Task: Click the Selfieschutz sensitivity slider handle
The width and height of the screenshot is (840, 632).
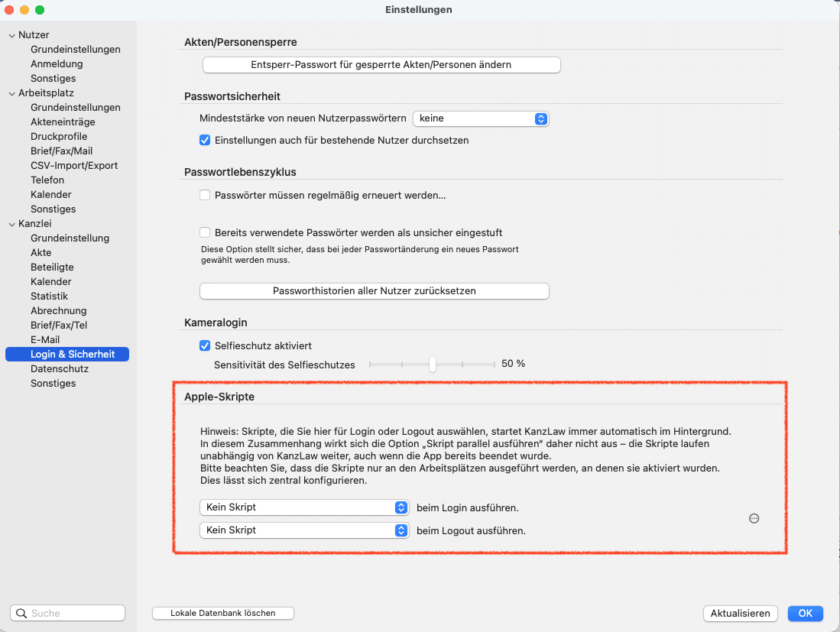Action: pyautogui.click(x=433, y=365)
